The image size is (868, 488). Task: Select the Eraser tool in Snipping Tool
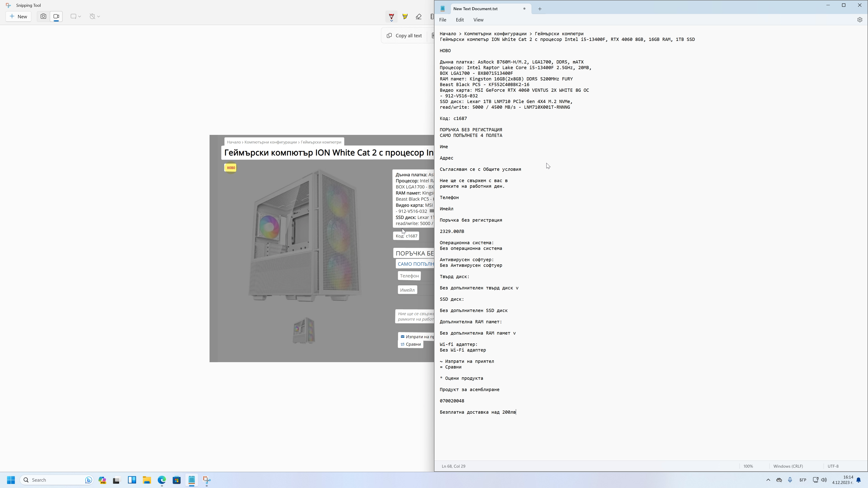[x=418, y=16]
